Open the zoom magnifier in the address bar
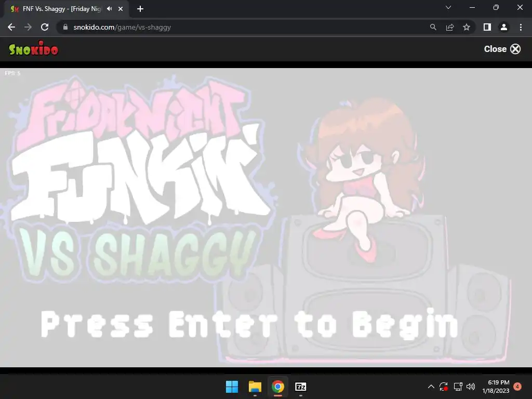 point(433,27)
